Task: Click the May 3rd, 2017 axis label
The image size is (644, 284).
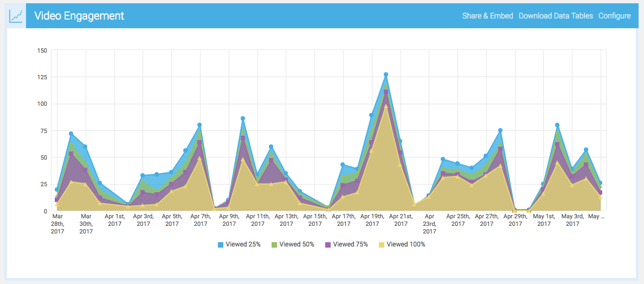Action: click(572, 220)
